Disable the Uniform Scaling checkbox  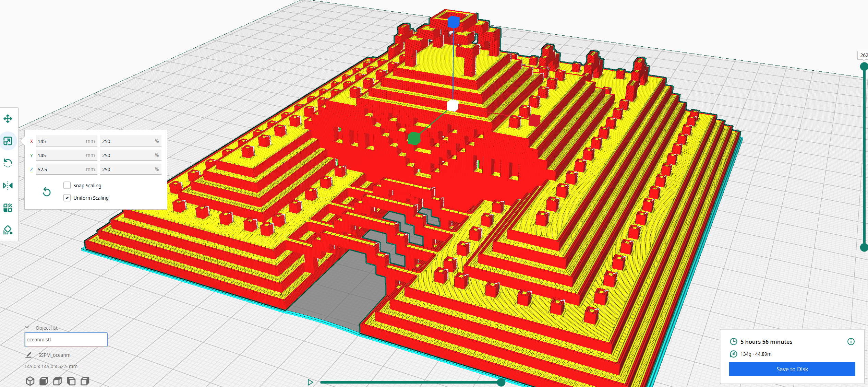click(67, 198)
